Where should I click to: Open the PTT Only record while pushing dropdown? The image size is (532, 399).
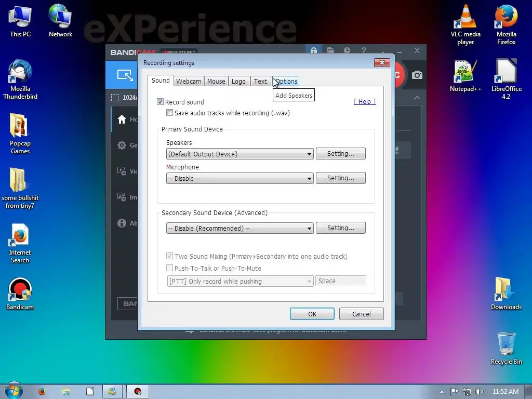pos(240,281)
